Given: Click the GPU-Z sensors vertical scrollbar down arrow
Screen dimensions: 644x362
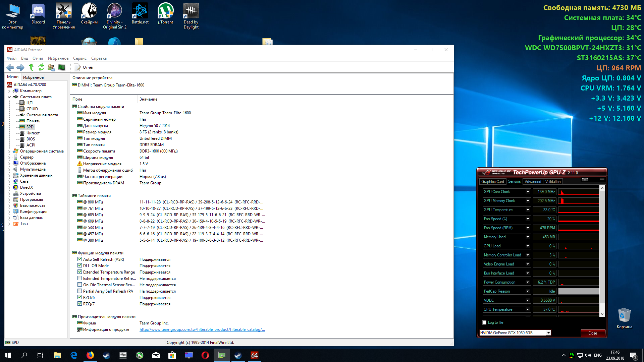Looking at the screenshot, I should (x=602, y=314).
